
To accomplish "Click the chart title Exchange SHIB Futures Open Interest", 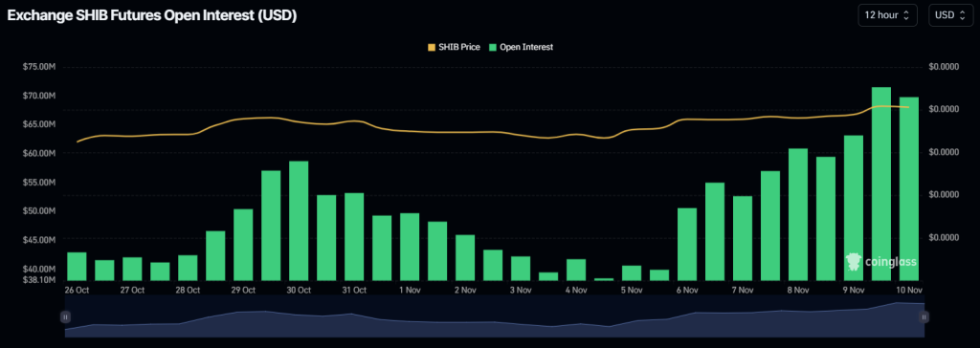I will point(151,16).
